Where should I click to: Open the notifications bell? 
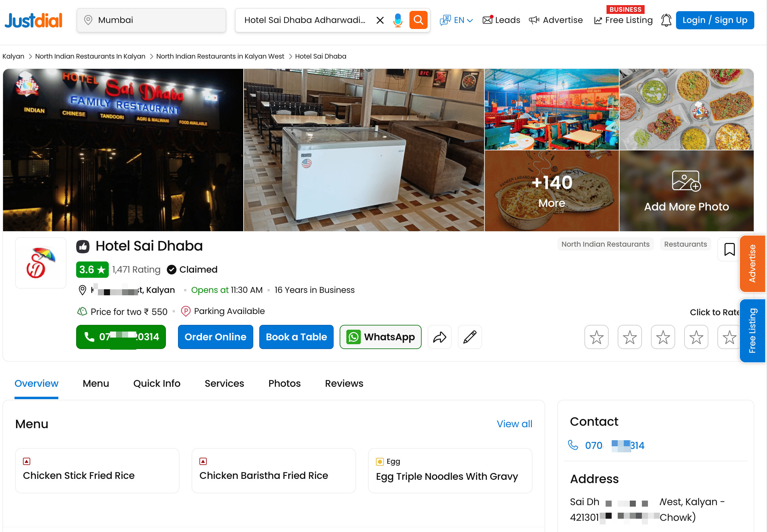coord(666,20)
